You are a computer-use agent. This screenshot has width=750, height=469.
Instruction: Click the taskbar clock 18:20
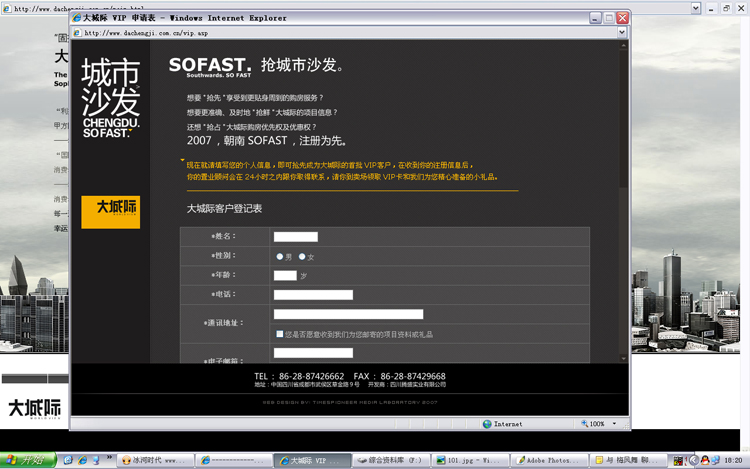coord(733,460)
